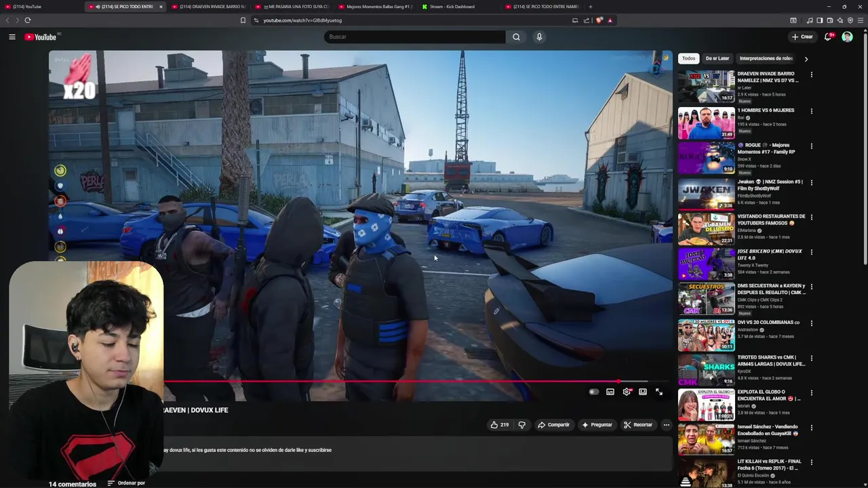Open JOSE BRICENO DOVUX LIFE 4.0 thumbnail
868x488 pixels.
click(706, 264)
